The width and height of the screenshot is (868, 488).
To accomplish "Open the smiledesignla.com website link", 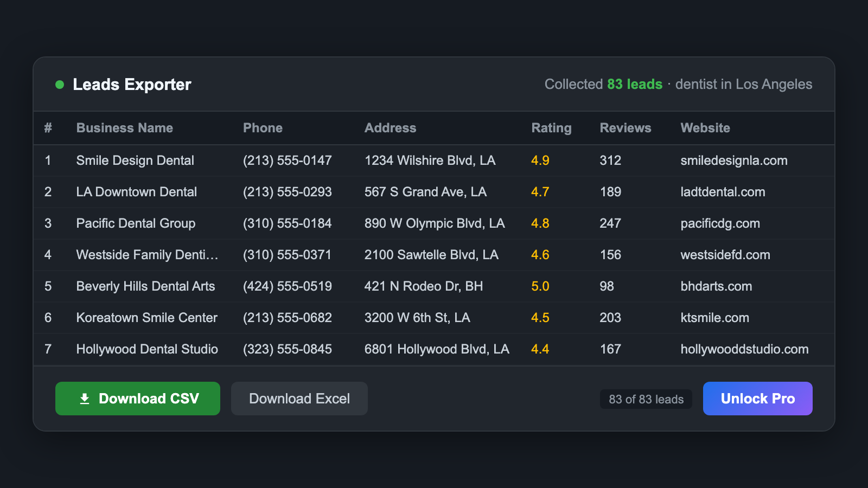I will coord(734,160).
